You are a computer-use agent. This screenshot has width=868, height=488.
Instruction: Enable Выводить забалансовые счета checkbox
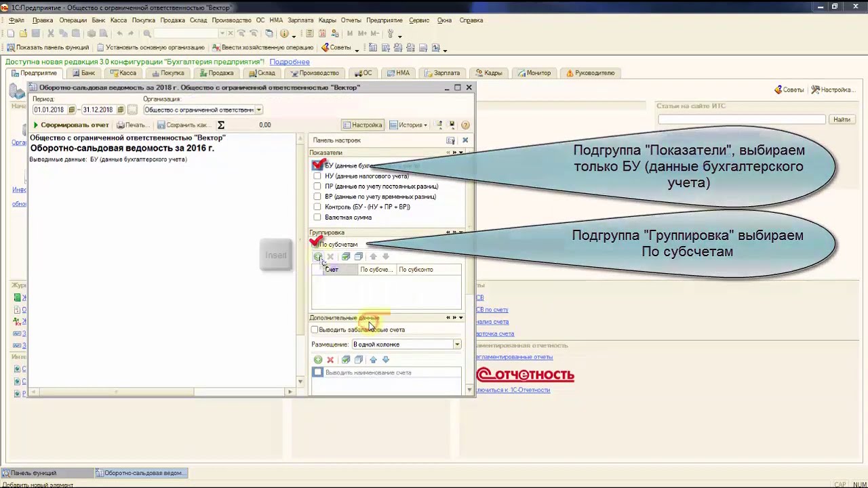coord(315,329)
